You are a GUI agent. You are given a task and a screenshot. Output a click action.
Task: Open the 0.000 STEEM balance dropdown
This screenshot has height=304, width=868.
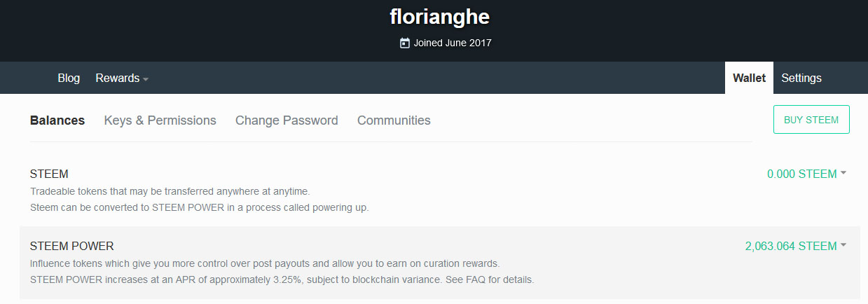click(806, 174)
